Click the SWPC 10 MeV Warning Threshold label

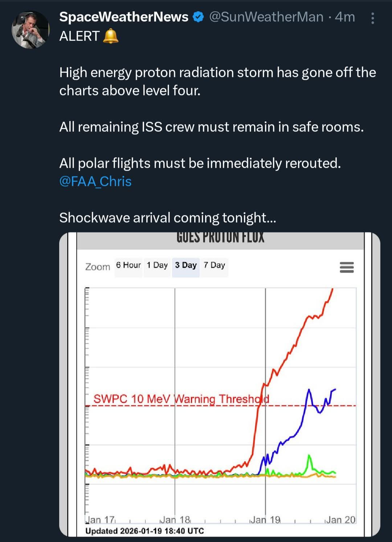pos(181,399)
